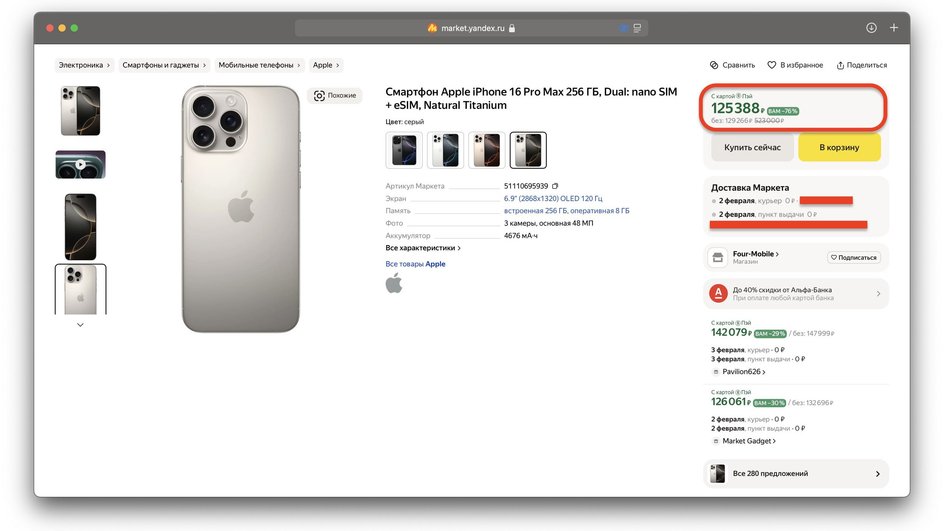Subscribe to Four-Mobile via Подписаться
This screenshot has width=944, height=531.
tap(853, 257)
